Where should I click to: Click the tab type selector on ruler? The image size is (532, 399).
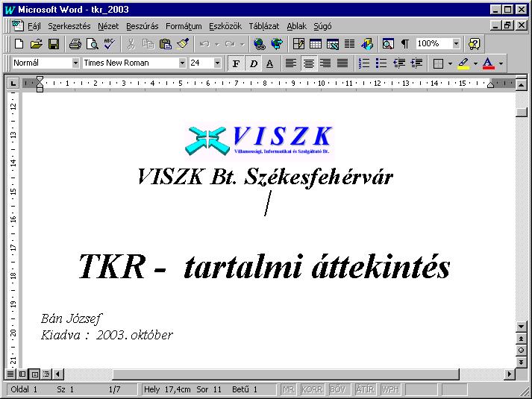(x=13, y=84)
